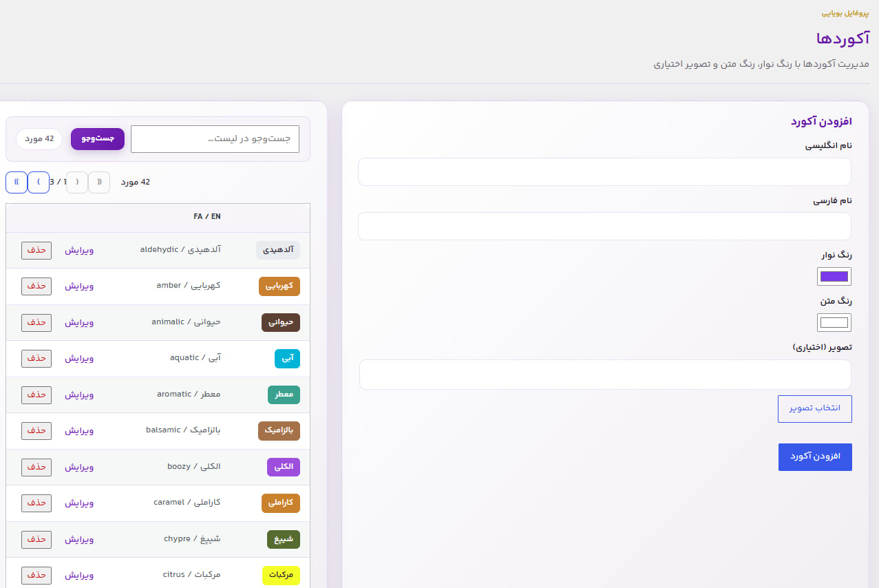Click the disabled previous page chevron button
The height and width of the screenshot is (588, 879).
click(x=77, y=182)
